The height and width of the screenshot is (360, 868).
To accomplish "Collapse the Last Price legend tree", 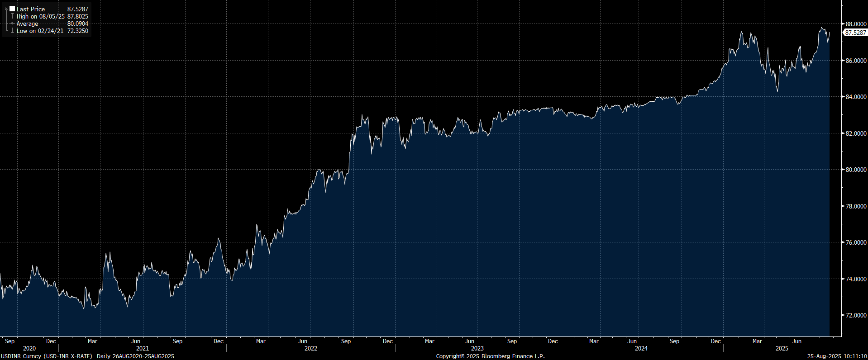I will (6, 9).
